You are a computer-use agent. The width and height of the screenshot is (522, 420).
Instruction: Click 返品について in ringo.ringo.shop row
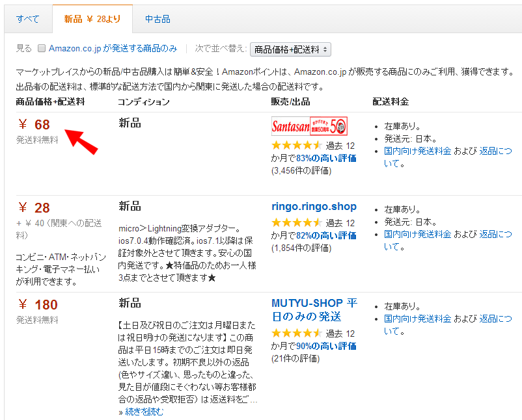click(x=448, y=240)
